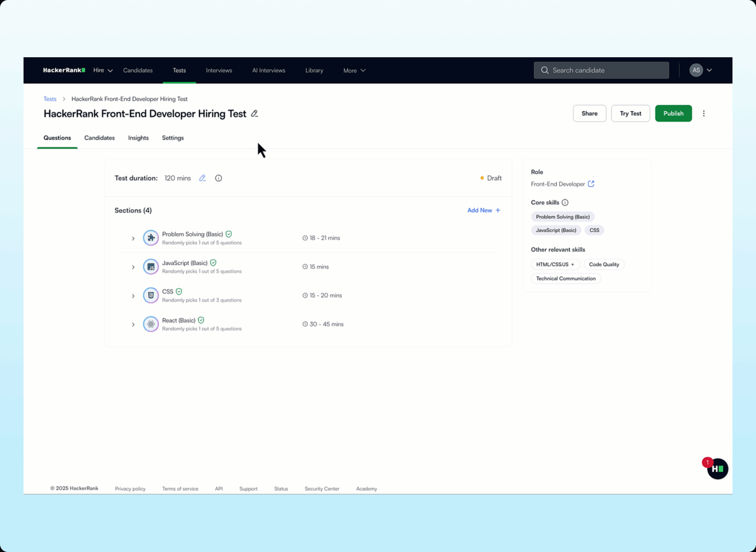
Task: Click the clock icon for 18 - 21 mins
Action: click(x=305, y=238)
